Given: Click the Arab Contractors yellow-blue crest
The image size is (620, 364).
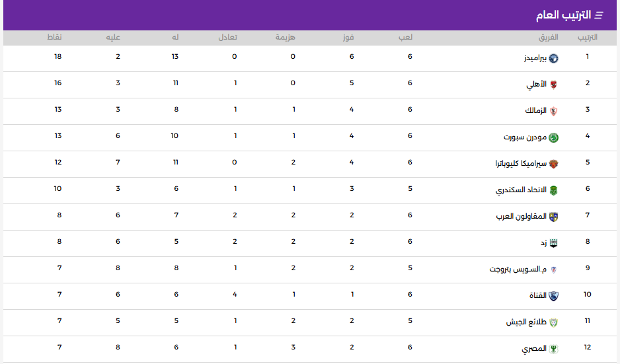Looking at the screenshot, I should (554, 217).
